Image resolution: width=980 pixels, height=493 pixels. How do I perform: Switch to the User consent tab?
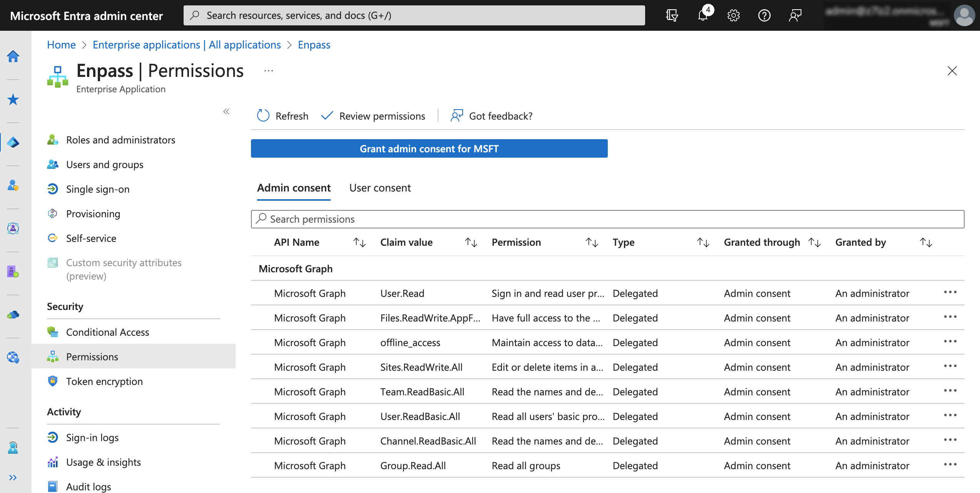coord(380,188)
